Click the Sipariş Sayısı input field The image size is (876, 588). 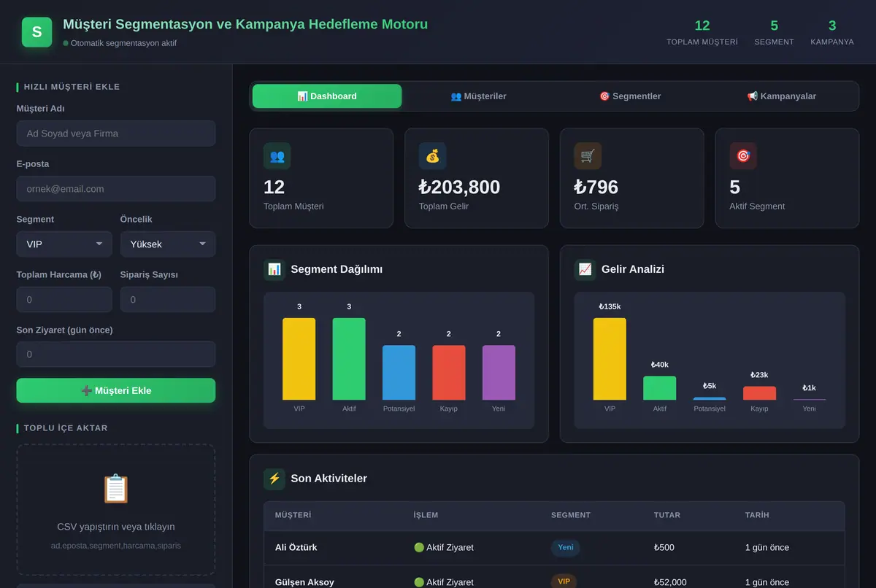coord(168,300)
